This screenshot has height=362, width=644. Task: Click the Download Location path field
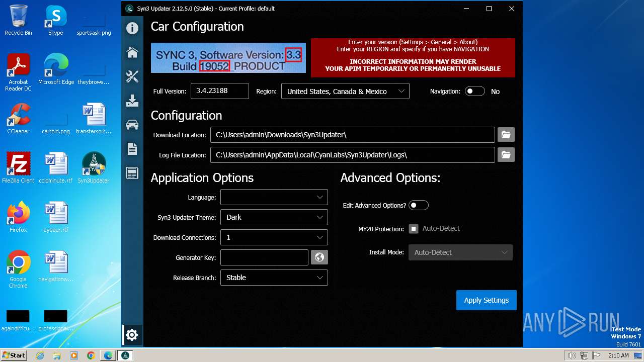coord(353,135)
